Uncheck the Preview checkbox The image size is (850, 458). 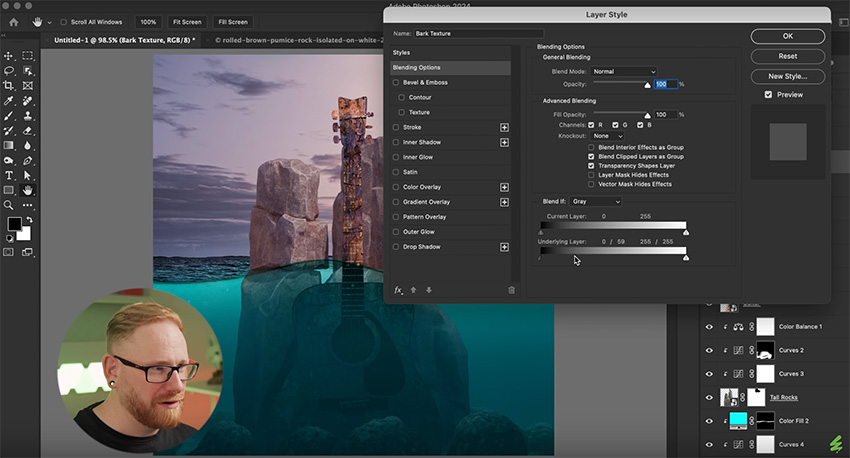(x=768, y=94)
